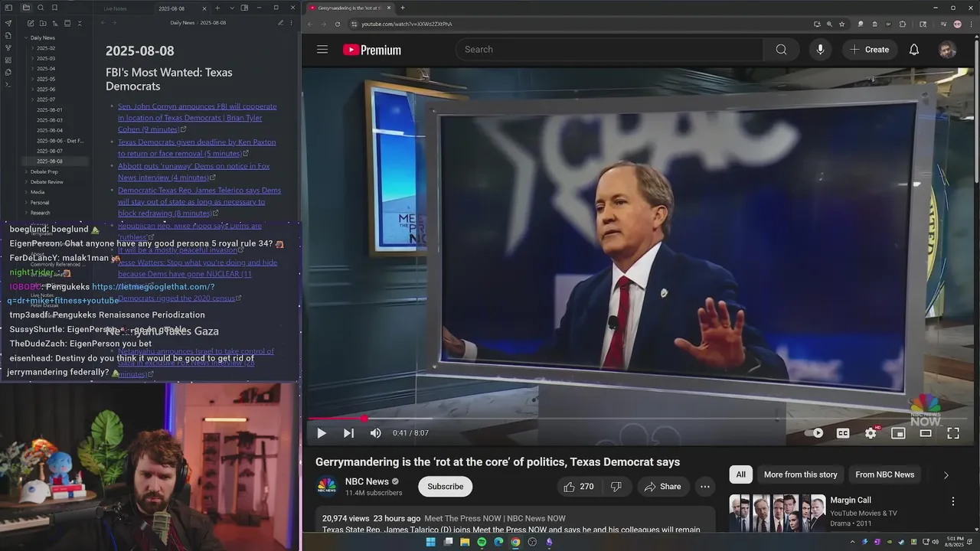Go to YouTube Premium home logo
The image size is (980, 551).
click(372, 50)
